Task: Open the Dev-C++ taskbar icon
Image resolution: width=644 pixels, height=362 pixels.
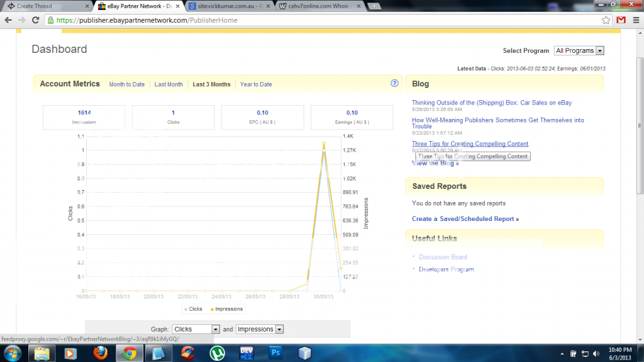Action: [x=247, y=353]
